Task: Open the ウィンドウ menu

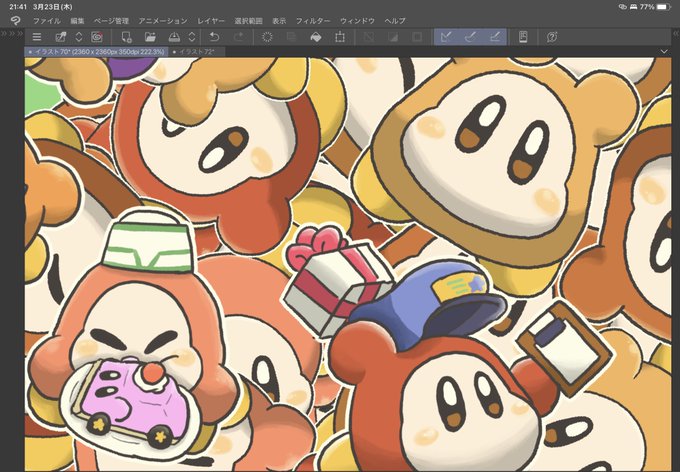Action: click(x=357, y=20)
